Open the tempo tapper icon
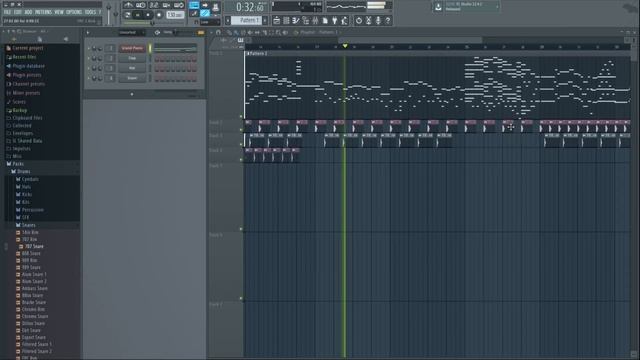The height and width of the screenshot is (360, 640). tap(344, 20)
